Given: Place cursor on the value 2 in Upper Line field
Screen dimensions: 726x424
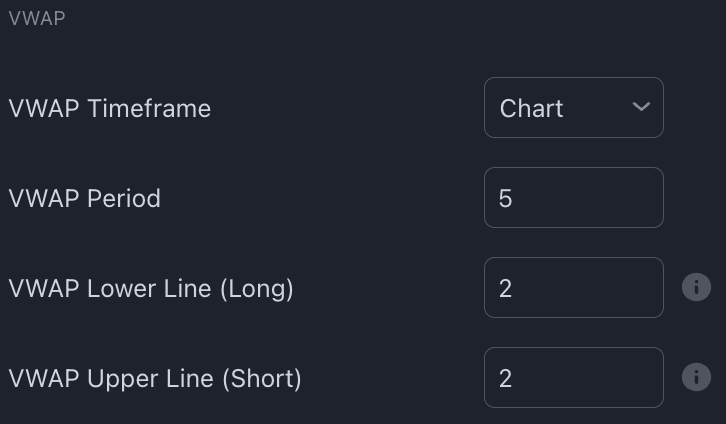Looking at the screenshot, I should coord(505,378).
